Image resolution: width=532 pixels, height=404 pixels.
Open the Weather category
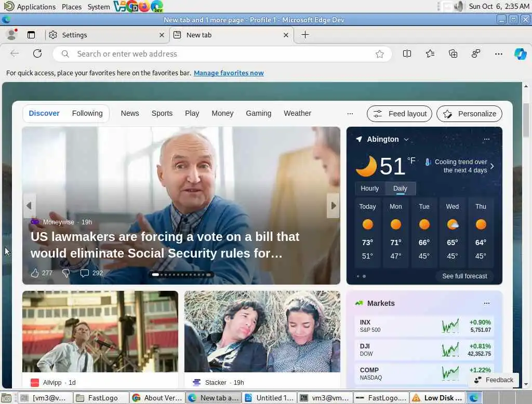(298, 113)
